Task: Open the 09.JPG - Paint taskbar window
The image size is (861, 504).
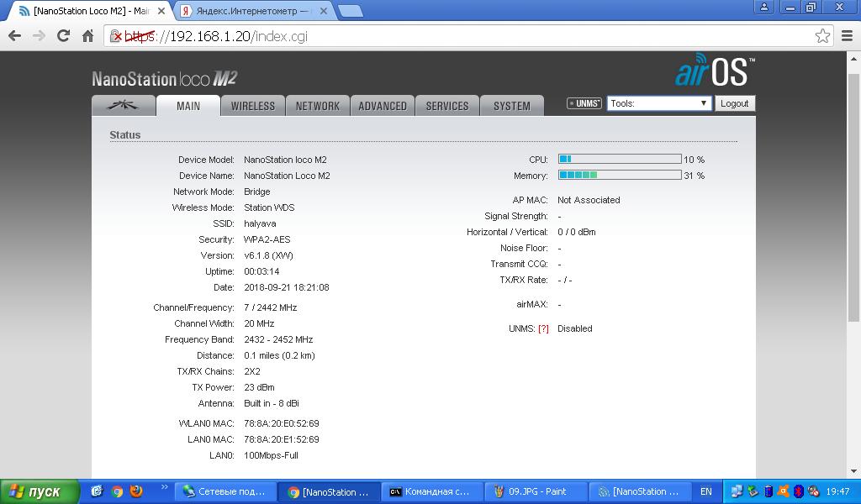Action: click(x=536, y=492)
